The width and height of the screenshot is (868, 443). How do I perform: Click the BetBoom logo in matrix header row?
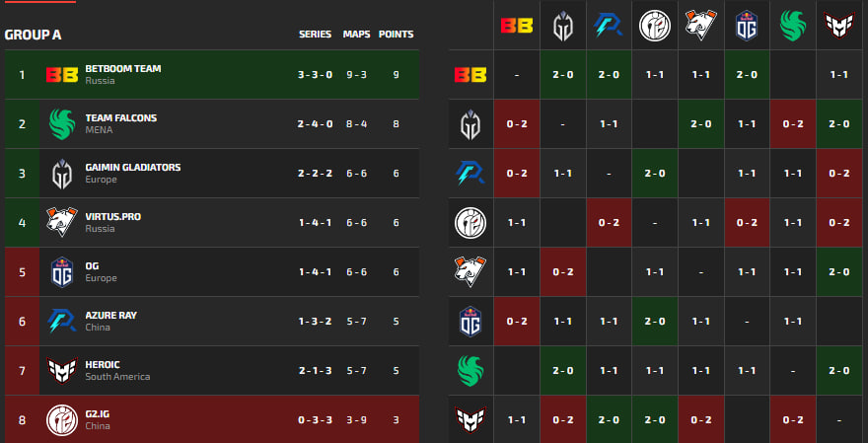516,26
